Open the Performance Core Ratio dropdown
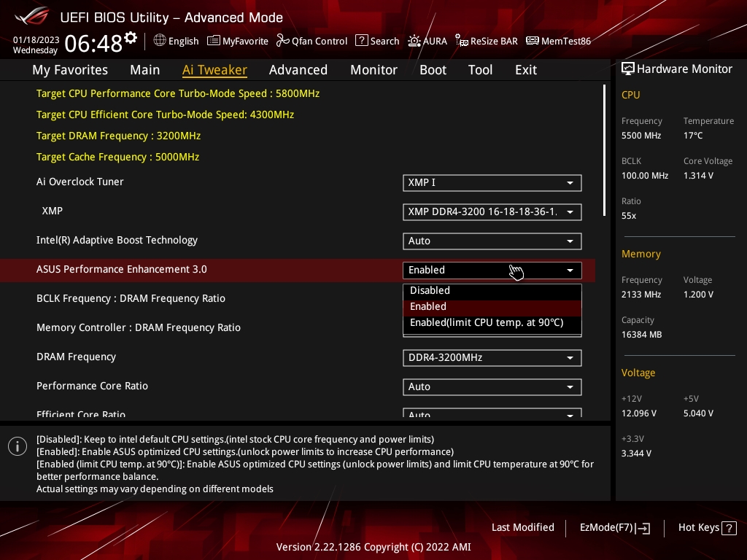The width and height of the screenshot is (747, 560). click(492, 386)
